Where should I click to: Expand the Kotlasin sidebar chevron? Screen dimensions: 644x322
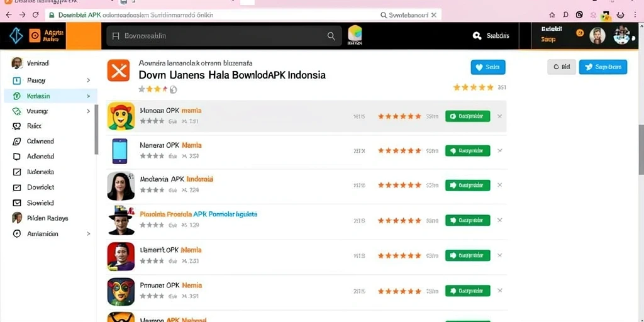[x=88, y=96]
